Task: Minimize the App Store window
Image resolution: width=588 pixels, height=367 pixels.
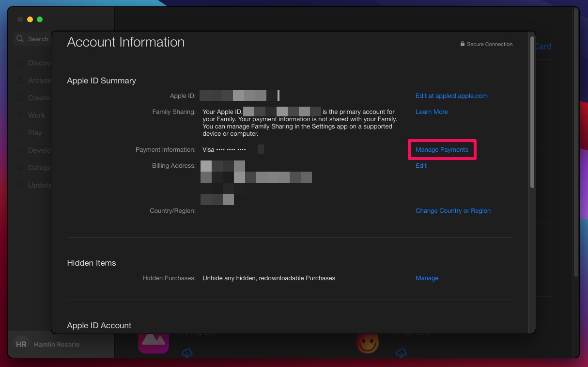Action: [30, 19]
